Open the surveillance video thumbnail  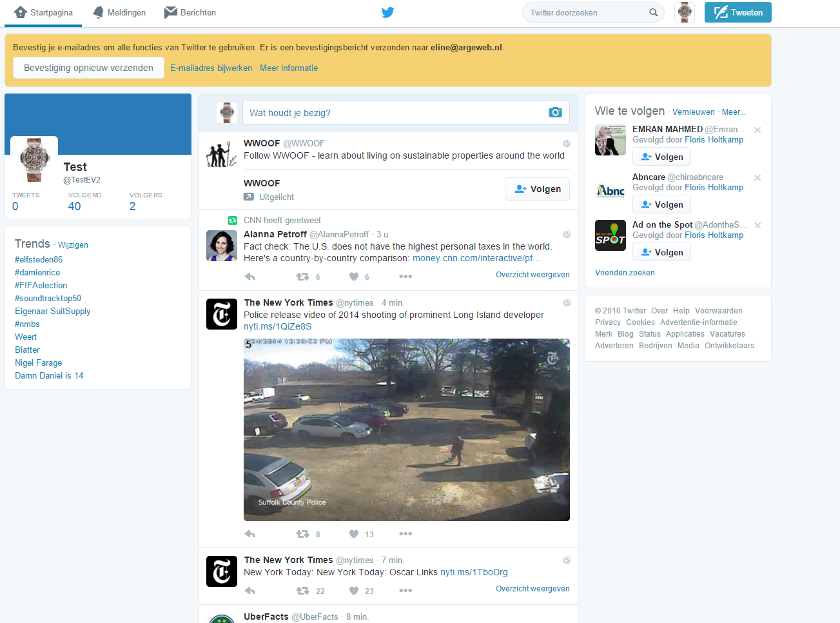point(406,430)
